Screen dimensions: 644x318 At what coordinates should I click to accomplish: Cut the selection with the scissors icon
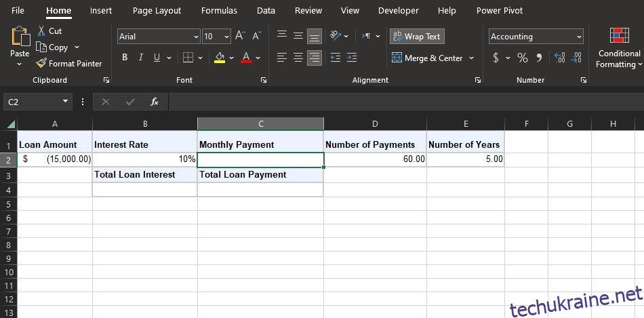tap(42, 31)
